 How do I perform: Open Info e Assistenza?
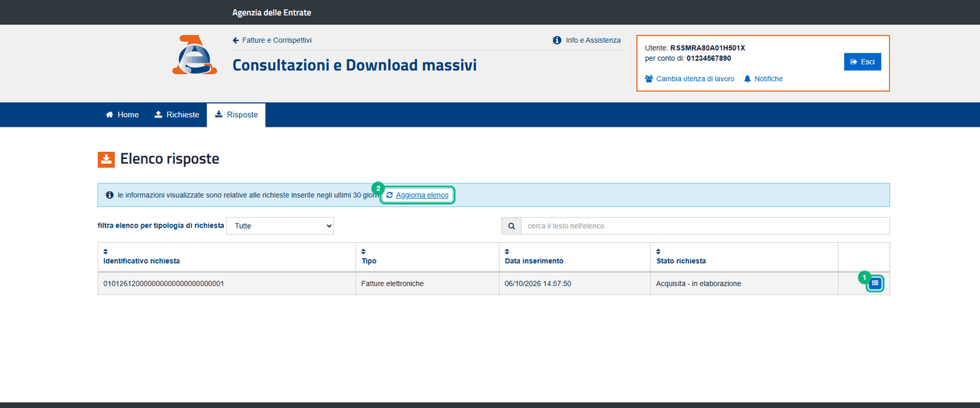(x=587, y=41)
